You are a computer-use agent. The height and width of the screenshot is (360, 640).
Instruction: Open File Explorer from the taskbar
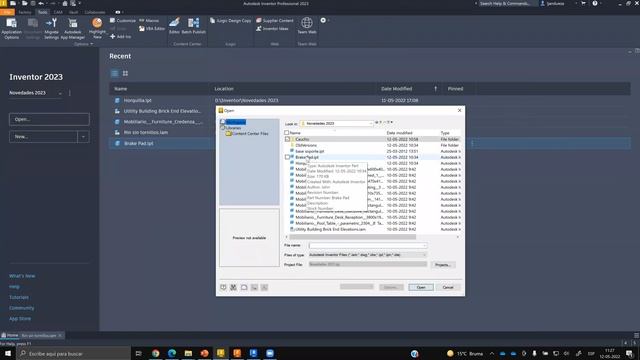tap(188, 353)
